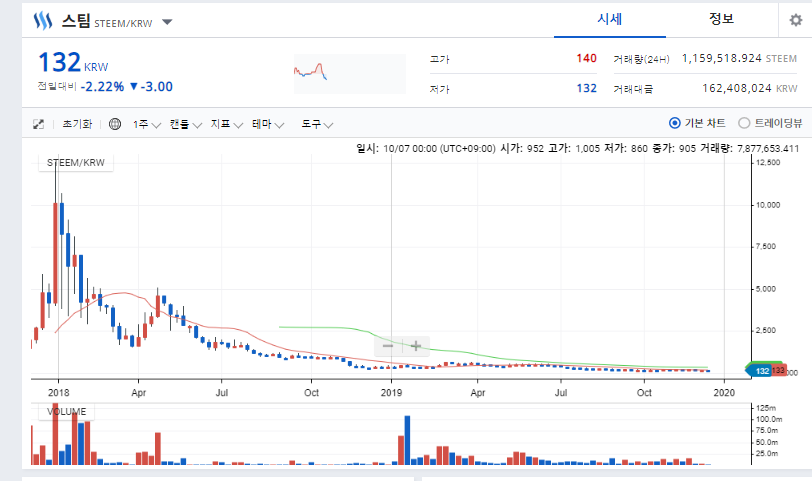This screenshot has width=812, height=481.
Task: Switch to the 시세 tab
Action: [x=610, y=19]
